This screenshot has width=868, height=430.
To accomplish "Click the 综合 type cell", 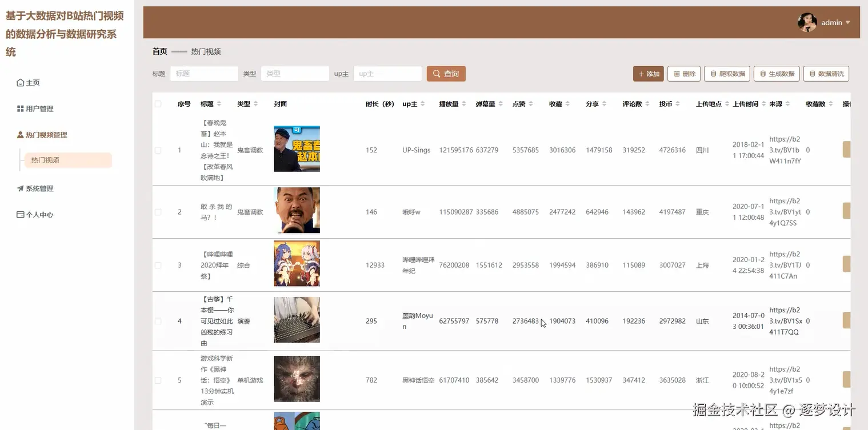I will click(243, 265).
